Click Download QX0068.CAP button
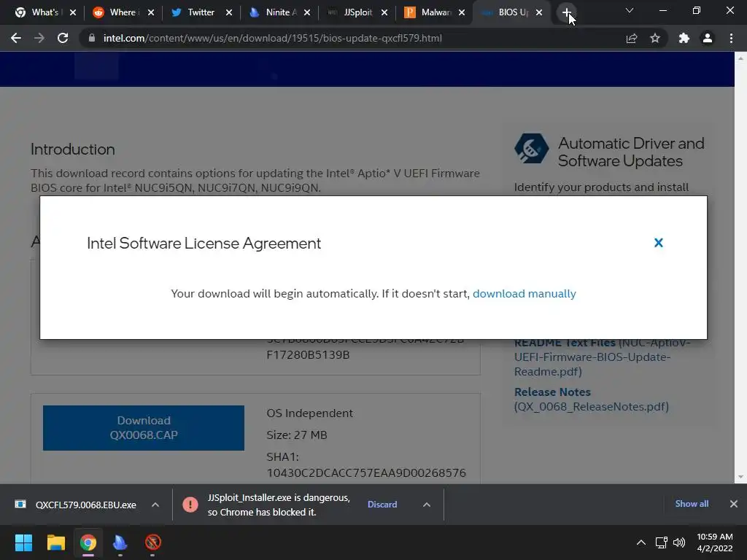The width and height of the screenshot is (747, 560). click(144, 427)
